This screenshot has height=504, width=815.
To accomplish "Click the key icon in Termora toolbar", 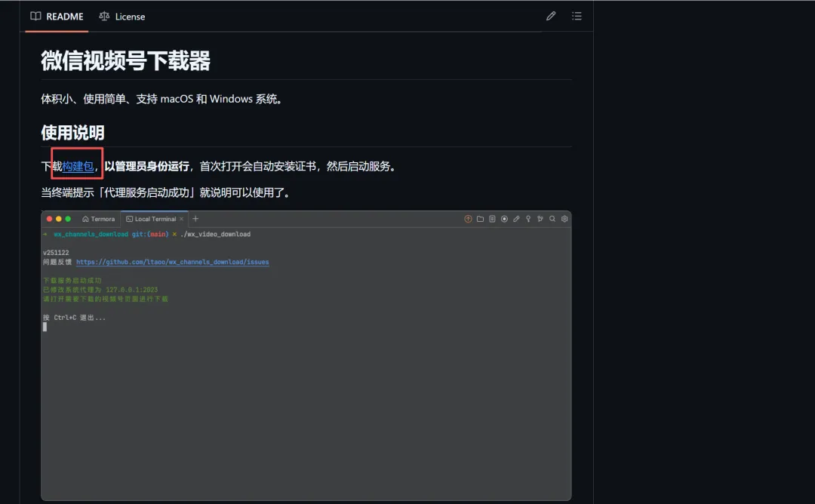I will [528, 219].
